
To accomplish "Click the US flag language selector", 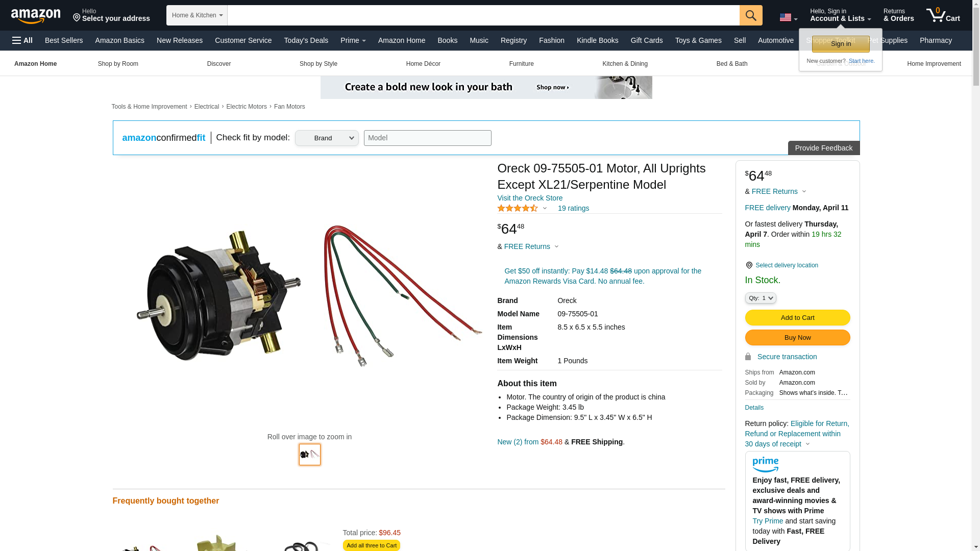I will (788, 18).
